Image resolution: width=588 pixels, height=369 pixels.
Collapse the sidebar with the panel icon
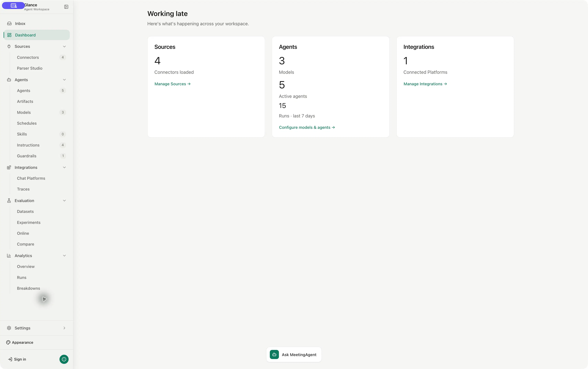pos(66,7)
